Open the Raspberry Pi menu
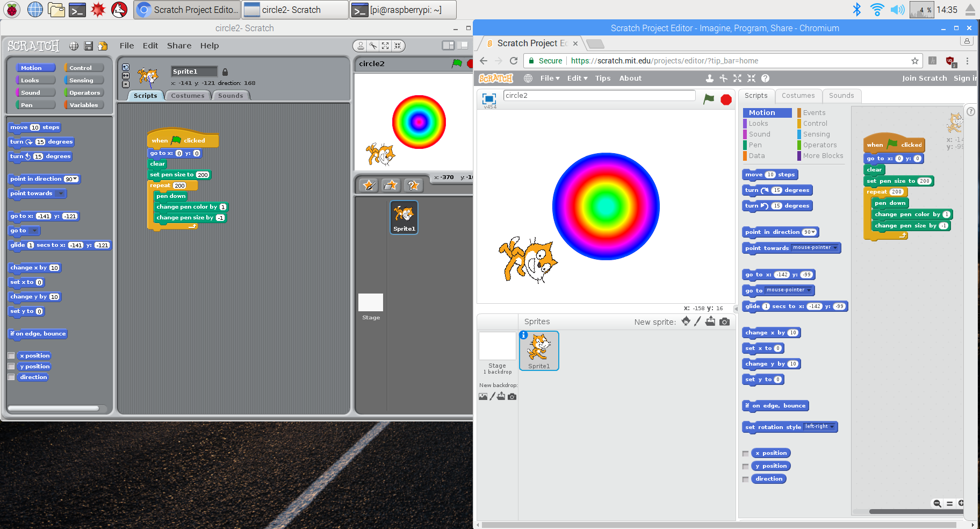The image size is (980, 529). pos(11,10)
